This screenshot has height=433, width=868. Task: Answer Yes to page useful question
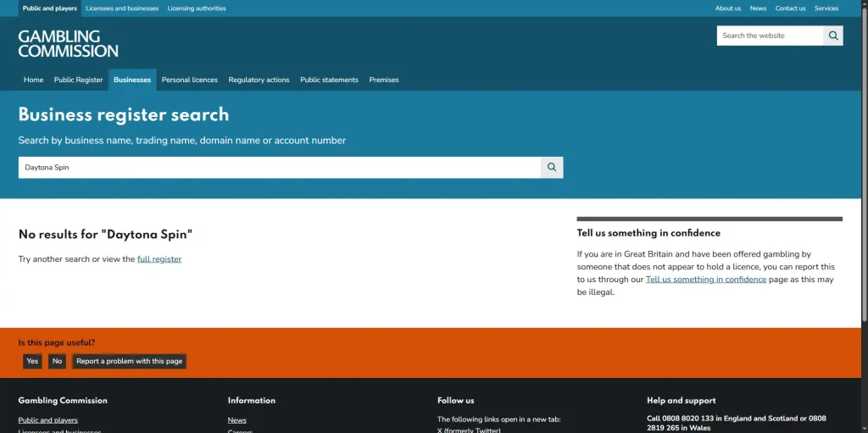[x=32, y=361]
